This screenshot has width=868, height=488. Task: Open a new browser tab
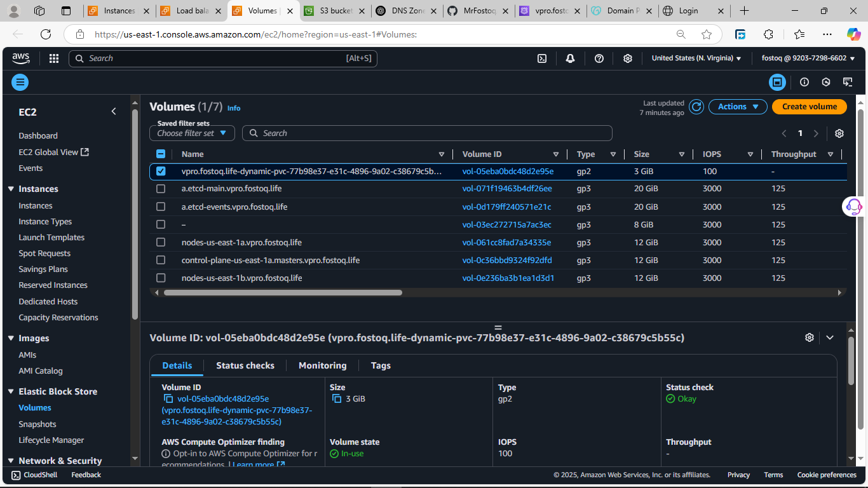tap(745, 11)
